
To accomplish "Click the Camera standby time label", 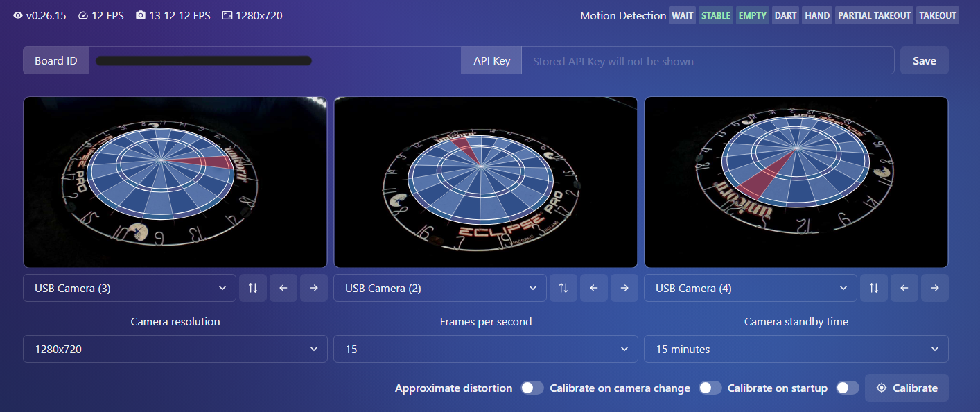I will coord(796,322).
